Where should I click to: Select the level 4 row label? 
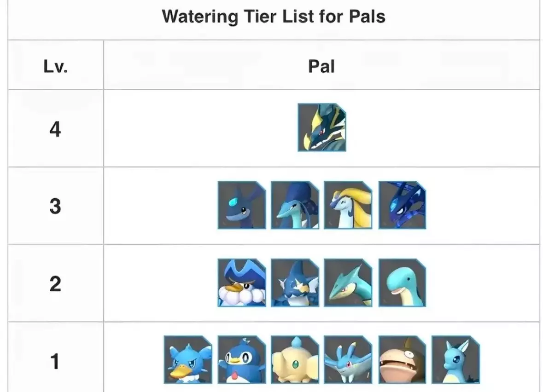pos(55,129)
